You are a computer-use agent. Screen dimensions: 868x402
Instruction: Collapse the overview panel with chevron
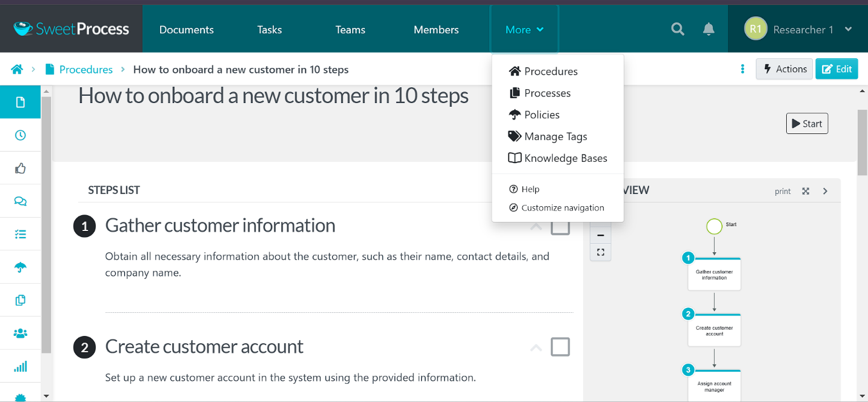825,191
